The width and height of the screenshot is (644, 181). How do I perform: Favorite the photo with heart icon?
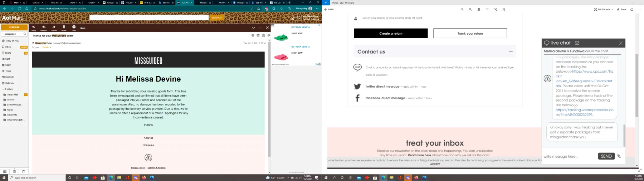[487, 9]
